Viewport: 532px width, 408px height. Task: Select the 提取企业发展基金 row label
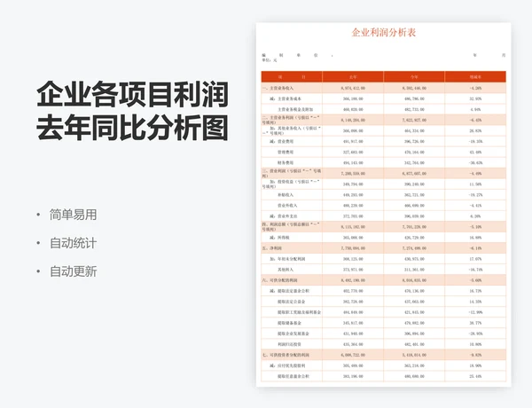[x=293, y=333]
